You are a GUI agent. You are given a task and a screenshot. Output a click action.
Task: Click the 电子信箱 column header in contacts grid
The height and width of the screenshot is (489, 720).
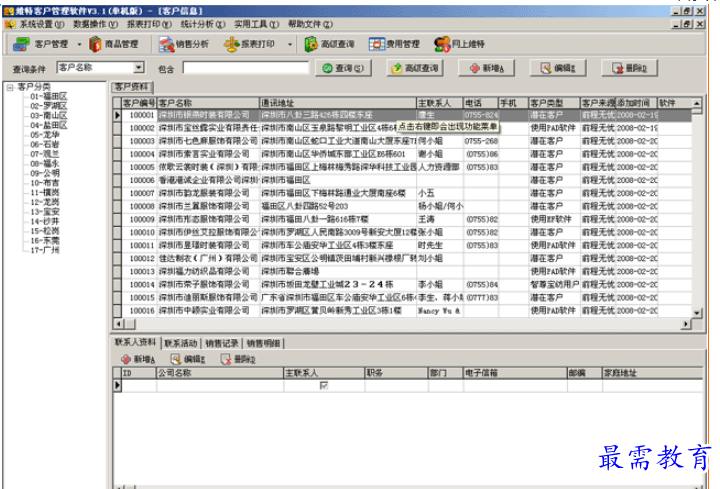[515, 373]
